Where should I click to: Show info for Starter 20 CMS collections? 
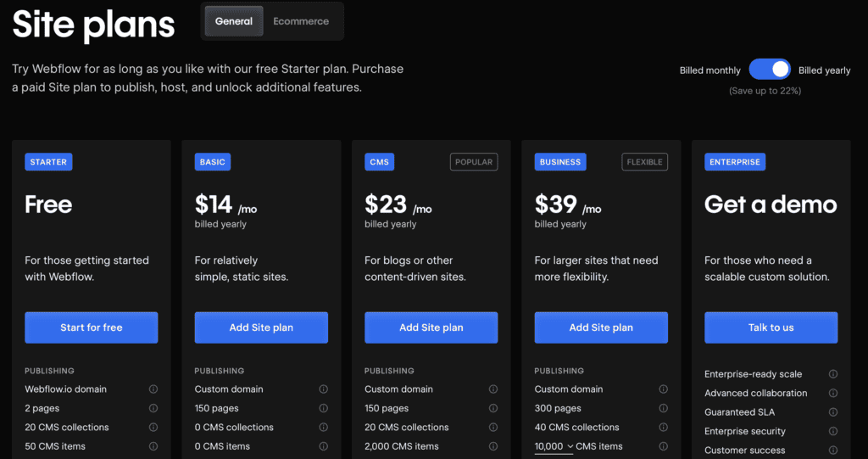coord(153,428)
